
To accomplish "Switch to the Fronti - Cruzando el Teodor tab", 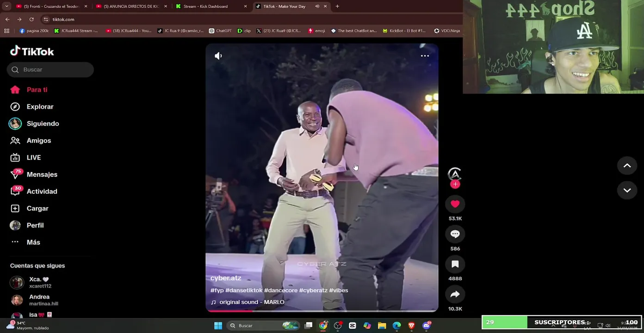I will [x=51, y=6].
